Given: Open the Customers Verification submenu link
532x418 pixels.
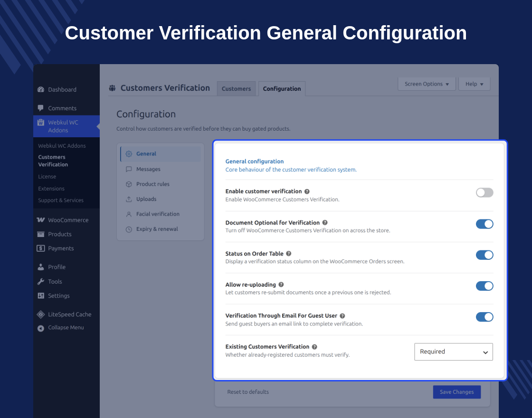Looking at the screenshot, I should [53, 161].
